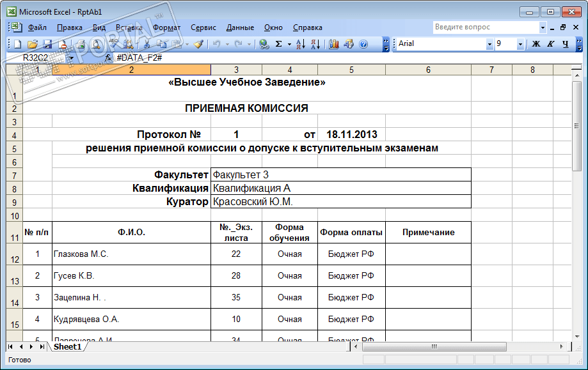Click the Excel document icon beside Файл
The width and height of the screenshot is (588, 370).
[x=16, y=27]
